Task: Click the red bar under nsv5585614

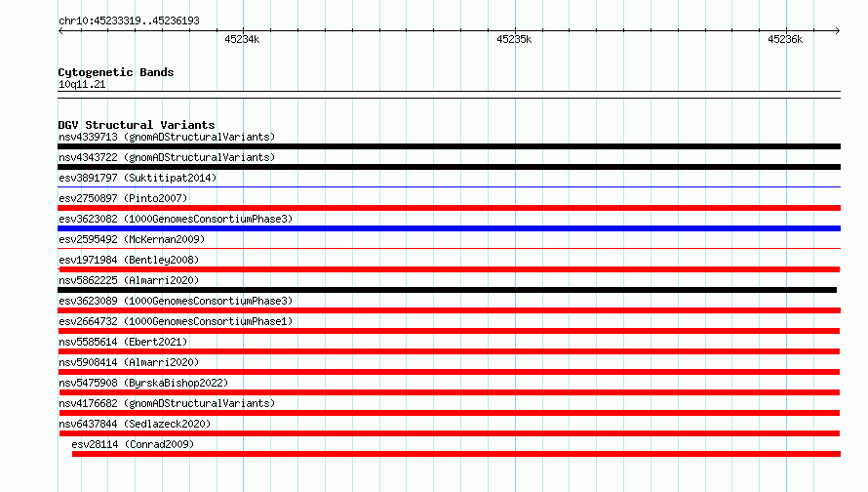Action: point(449,351)
